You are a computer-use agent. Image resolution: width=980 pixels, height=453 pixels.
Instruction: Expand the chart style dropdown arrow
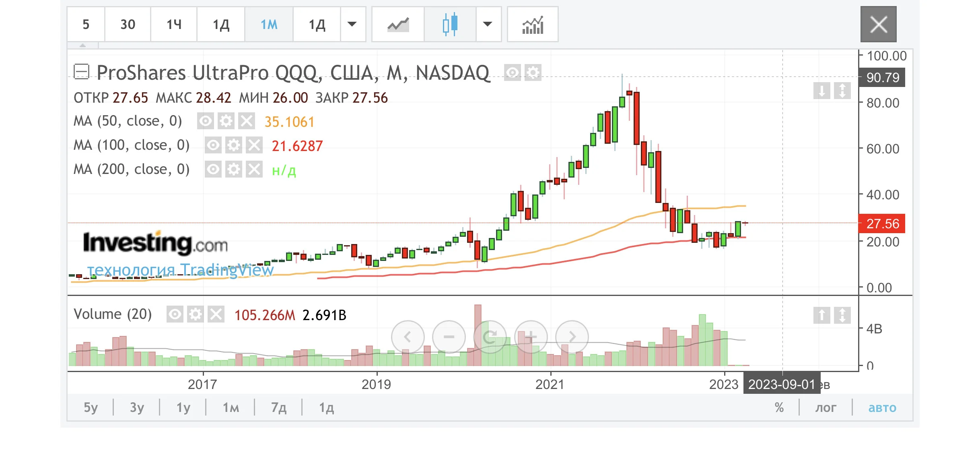click(488, 25)
